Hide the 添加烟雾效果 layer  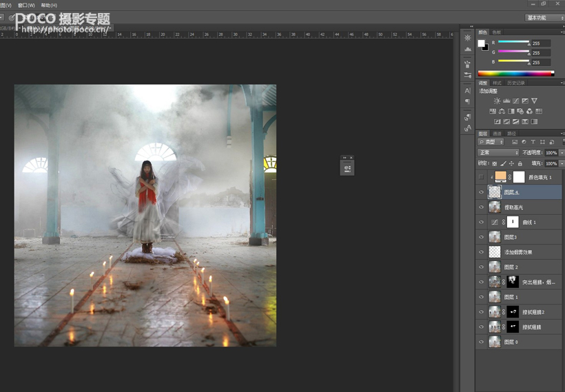[481, 252]
